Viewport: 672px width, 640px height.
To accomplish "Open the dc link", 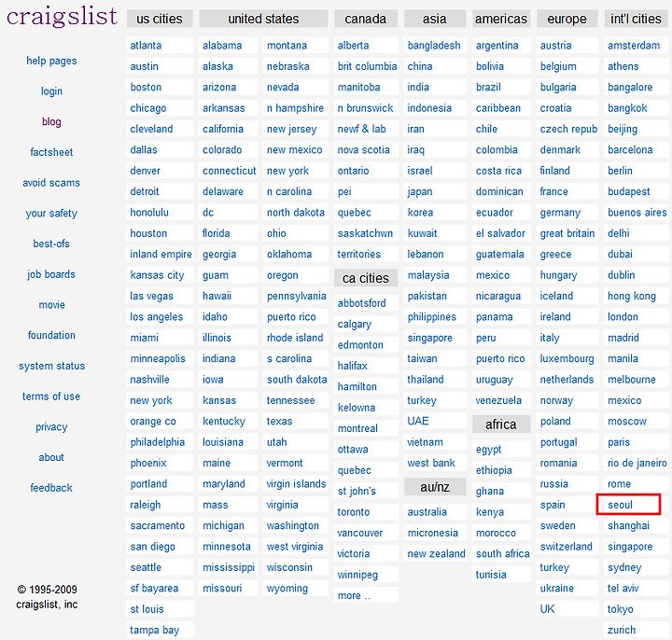I will point(208,213).
